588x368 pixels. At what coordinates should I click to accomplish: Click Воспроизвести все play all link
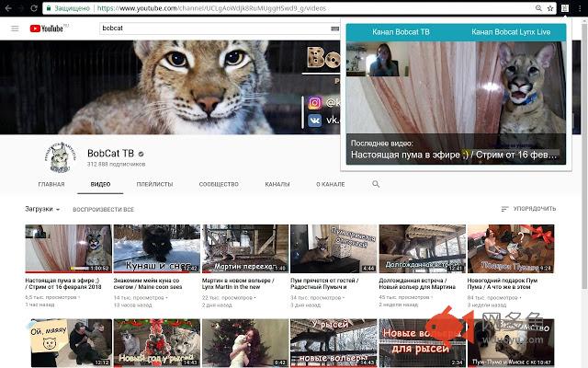point(103,209)
